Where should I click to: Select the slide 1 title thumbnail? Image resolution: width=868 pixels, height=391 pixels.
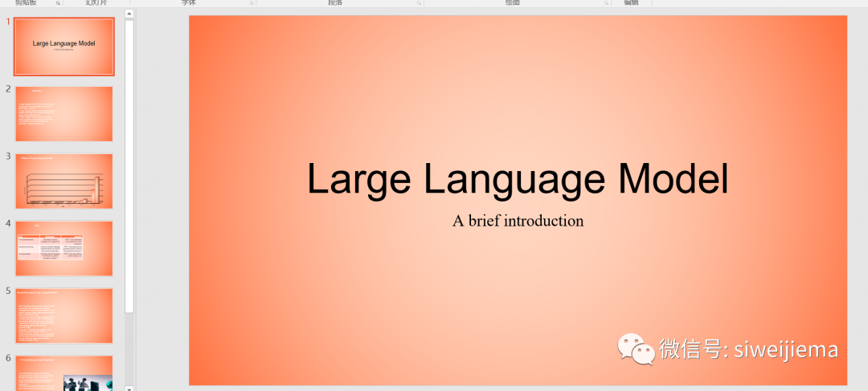[63, 47]
